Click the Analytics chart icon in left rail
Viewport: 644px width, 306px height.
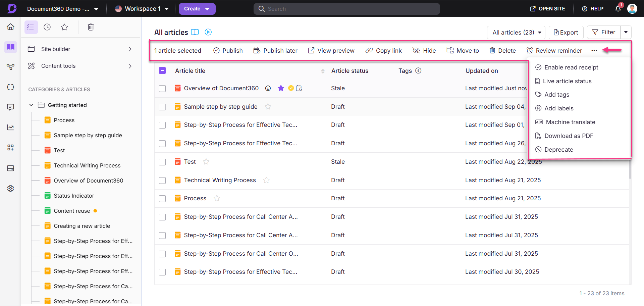10,127
